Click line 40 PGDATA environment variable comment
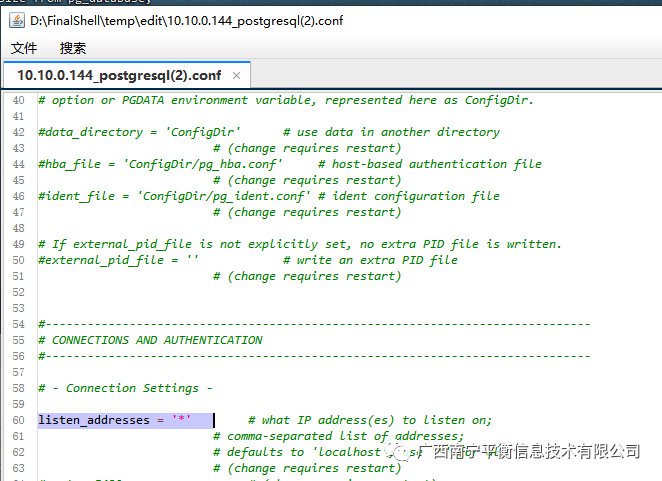Screen dimensions: 662x481 coord(286,101)
